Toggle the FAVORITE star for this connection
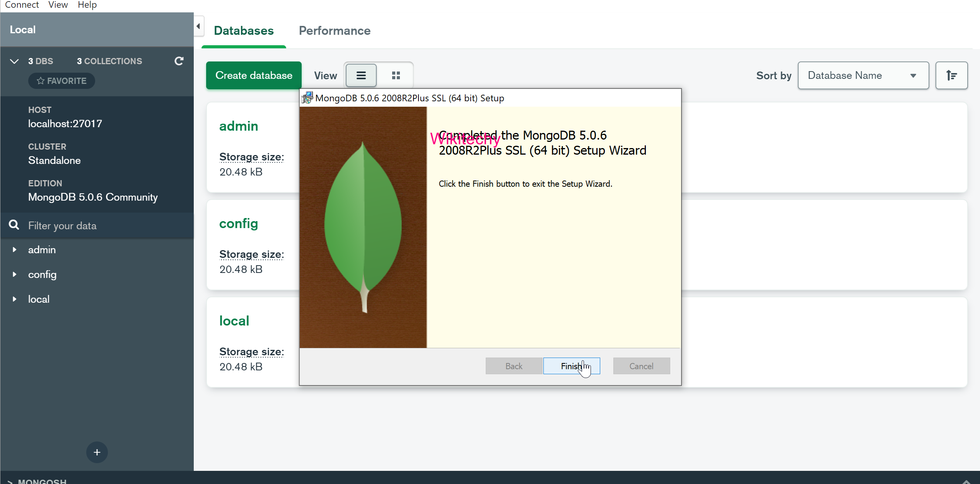This screenshot has width=980, height=484. pyautogui.click(x=61, y=81)
